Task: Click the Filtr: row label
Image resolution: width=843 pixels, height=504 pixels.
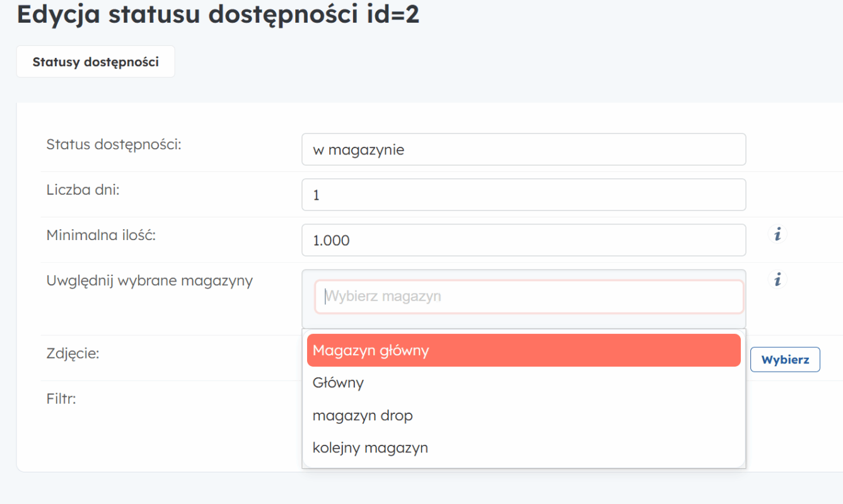Action: click(61, 399)
